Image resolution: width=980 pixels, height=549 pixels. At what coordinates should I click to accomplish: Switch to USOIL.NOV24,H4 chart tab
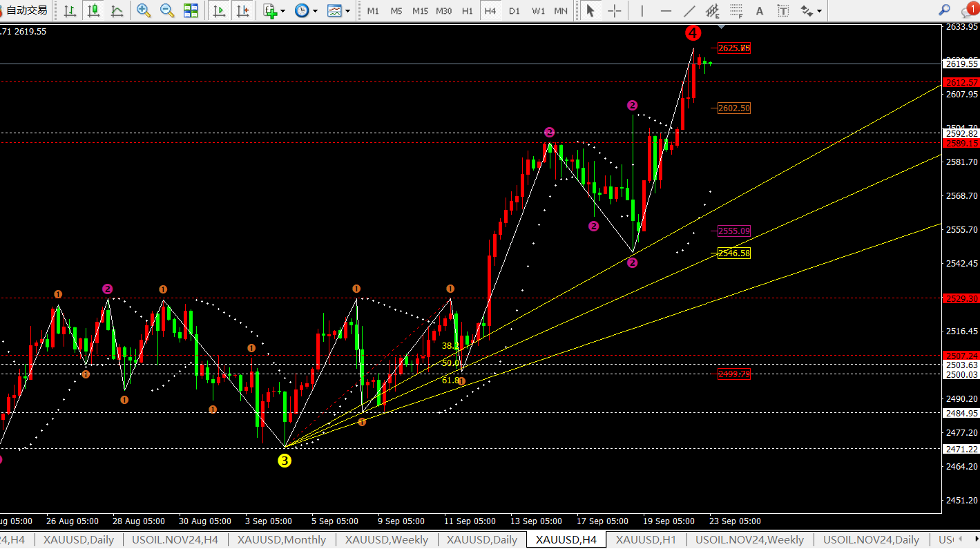175,540
